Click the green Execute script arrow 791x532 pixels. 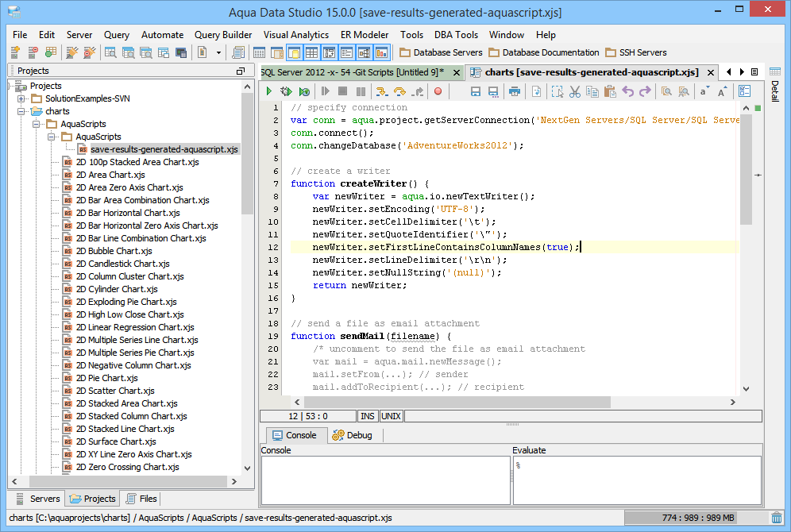point(269,92)
